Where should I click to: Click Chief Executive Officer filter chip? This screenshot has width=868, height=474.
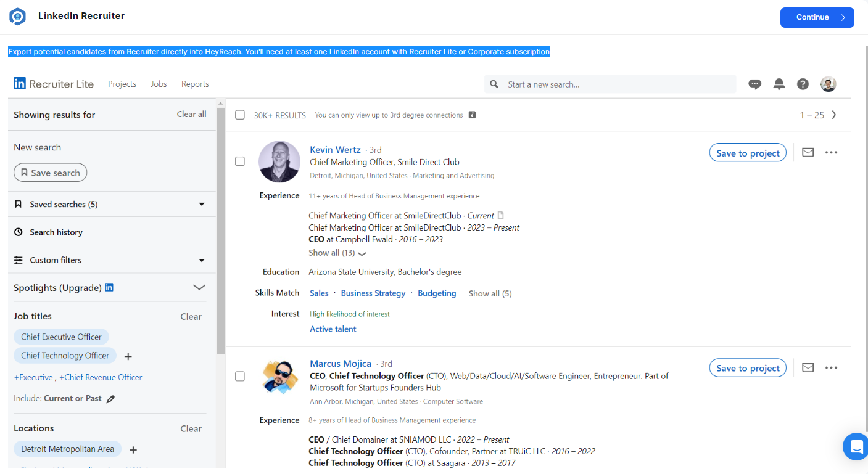click(x=61, y=337)
